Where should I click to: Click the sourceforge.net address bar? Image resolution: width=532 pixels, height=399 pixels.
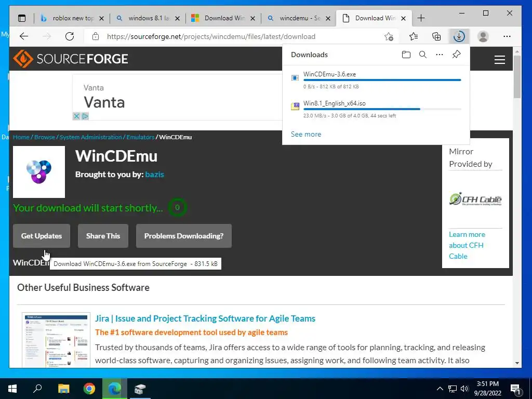(211, 36)
